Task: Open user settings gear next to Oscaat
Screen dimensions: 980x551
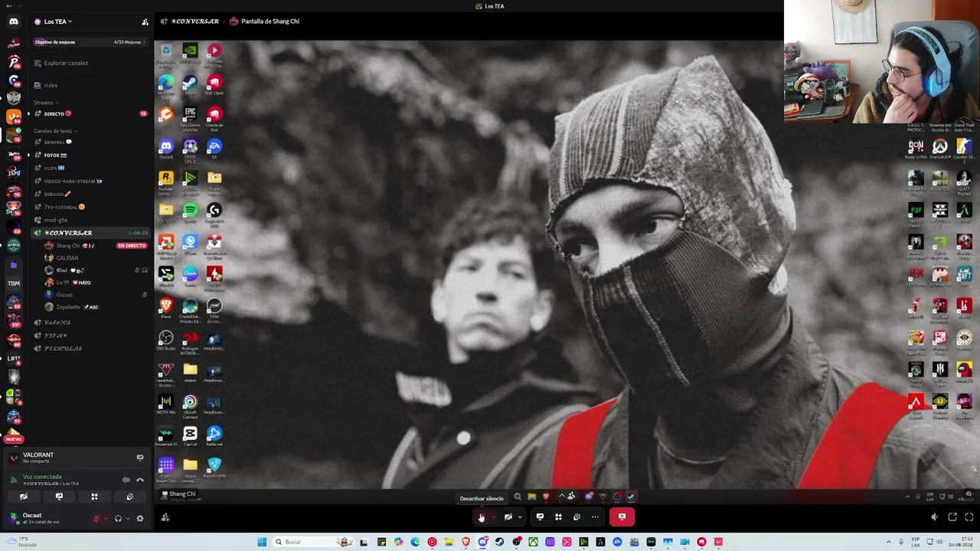Action: tap(139, 518)
